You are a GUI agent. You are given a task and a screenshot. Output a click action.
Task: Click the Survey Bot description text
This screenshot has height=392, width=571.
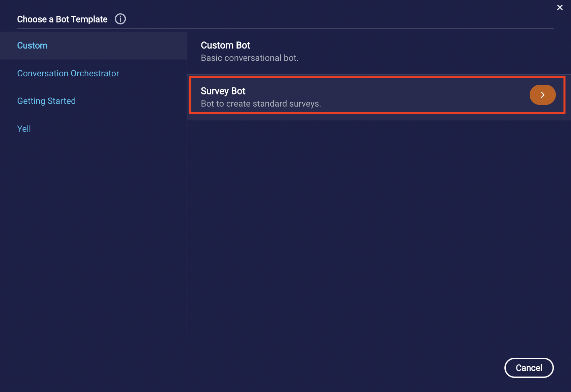tap(261, 104)
